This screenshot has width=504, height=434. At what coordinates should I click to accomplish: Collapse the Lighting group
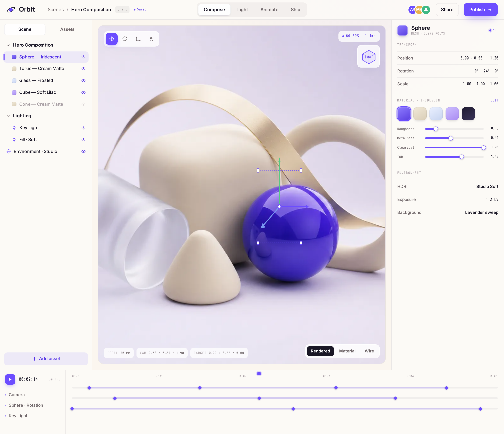coord(8,116)
